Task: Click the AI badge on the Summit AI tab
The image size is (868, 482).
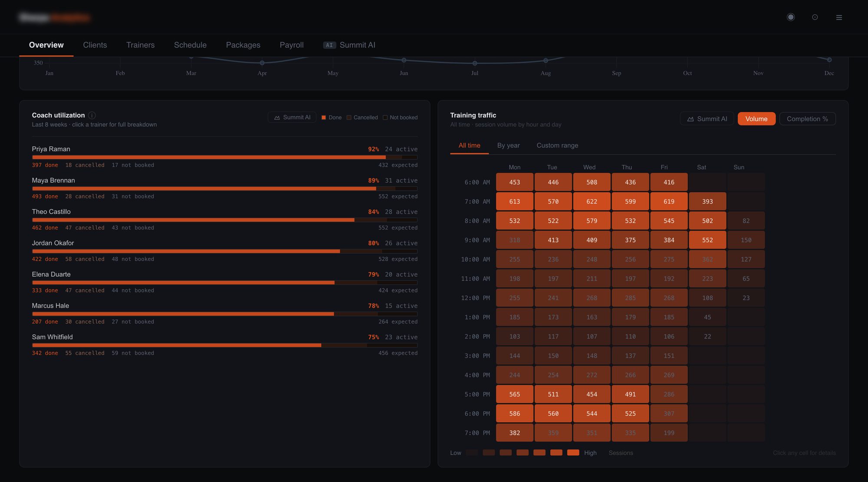Action: click(x=329, y=45)
